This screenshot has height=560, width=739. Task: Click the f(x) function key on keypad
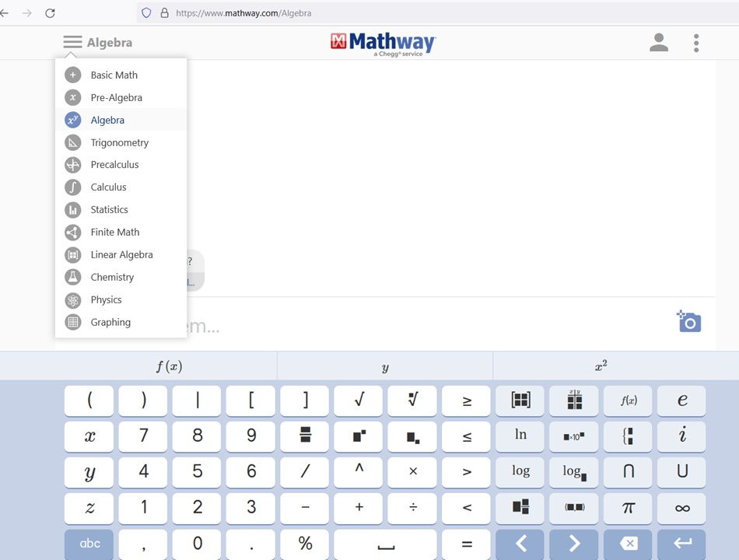pyautogui.click(x=628, y=401)
